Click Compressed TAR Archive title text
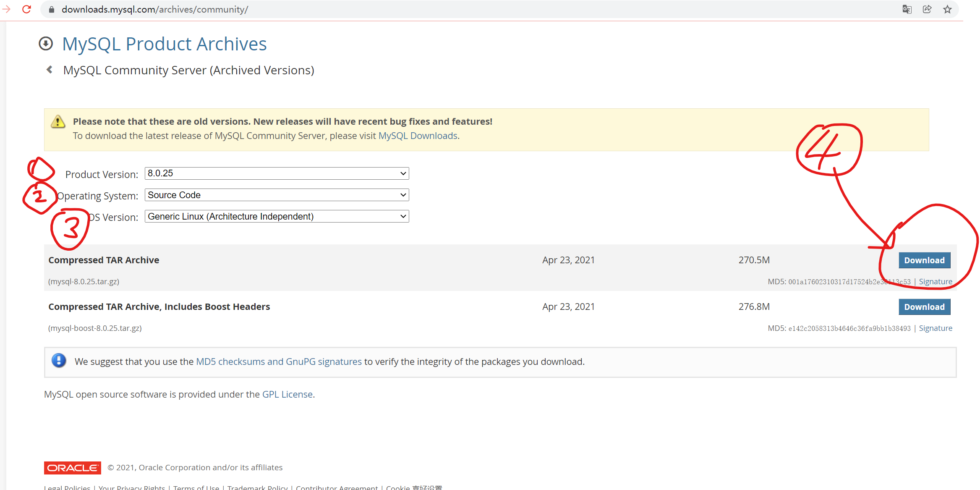The height and width of the screenshot is (490, 980). coord(104,260)
